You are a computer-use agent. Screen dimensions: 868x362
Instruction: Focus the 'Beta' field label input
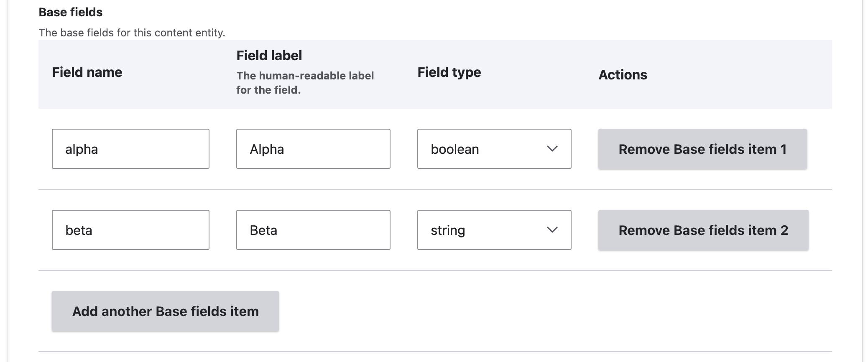point(313,230)
